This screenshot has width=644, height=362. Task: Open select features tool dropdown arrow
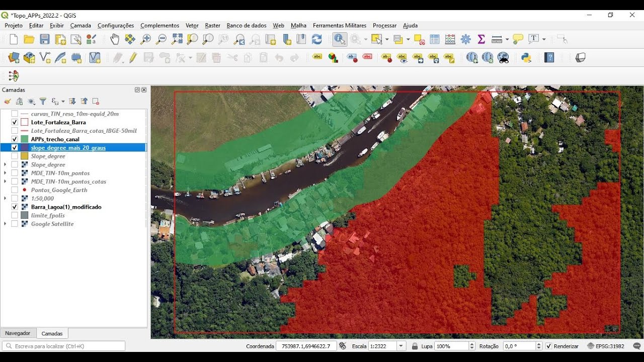(386, 39)
